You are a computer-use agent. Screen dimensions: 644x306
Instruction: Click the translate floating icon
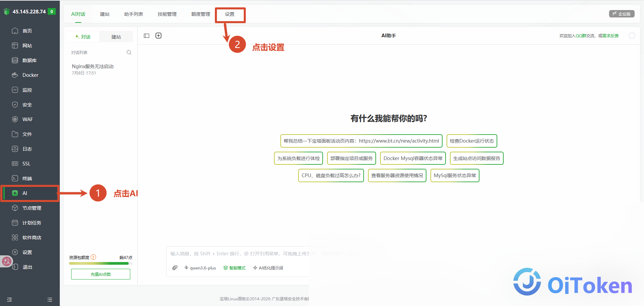[x=7, y=261]
